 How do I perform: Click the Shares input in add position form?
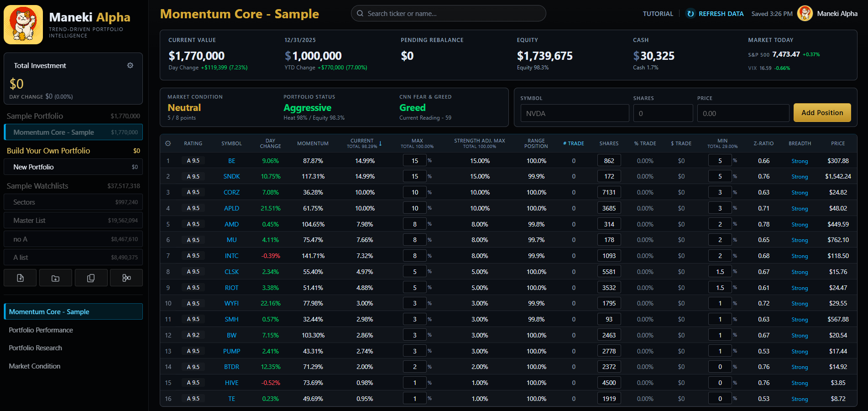click(663, 113)
